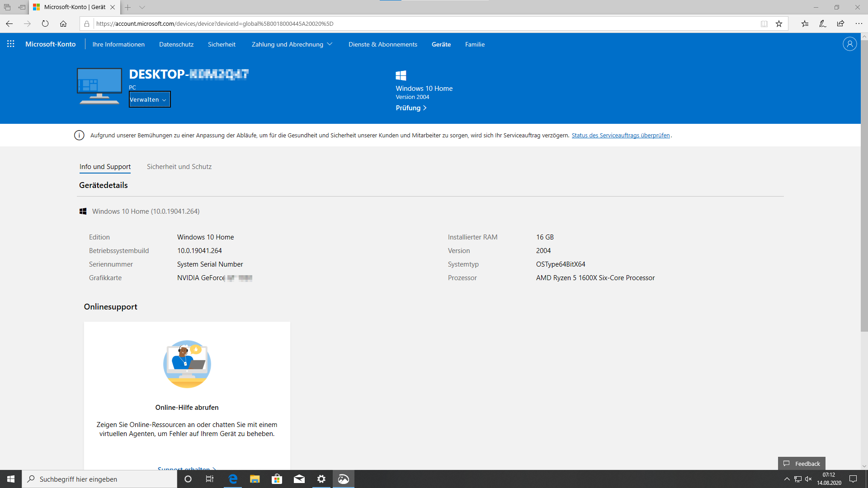The image size is (868, 488).
Task: Close the Microsoft-Konto tab
Action: tap(113, 7)
